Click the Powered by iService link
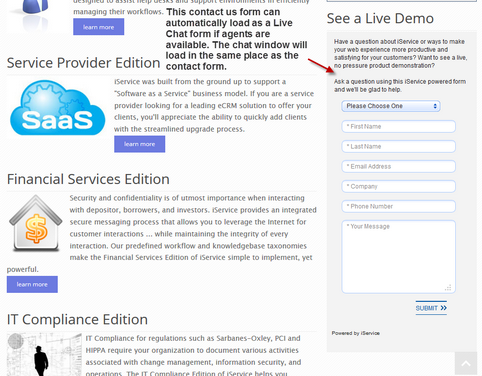 click(x=356, y=333)
